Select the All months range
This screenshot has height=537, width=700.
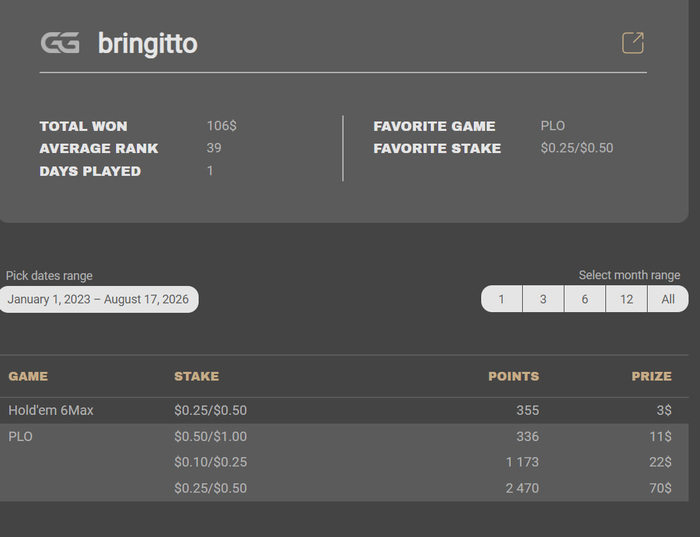click(x=668, y=299)
